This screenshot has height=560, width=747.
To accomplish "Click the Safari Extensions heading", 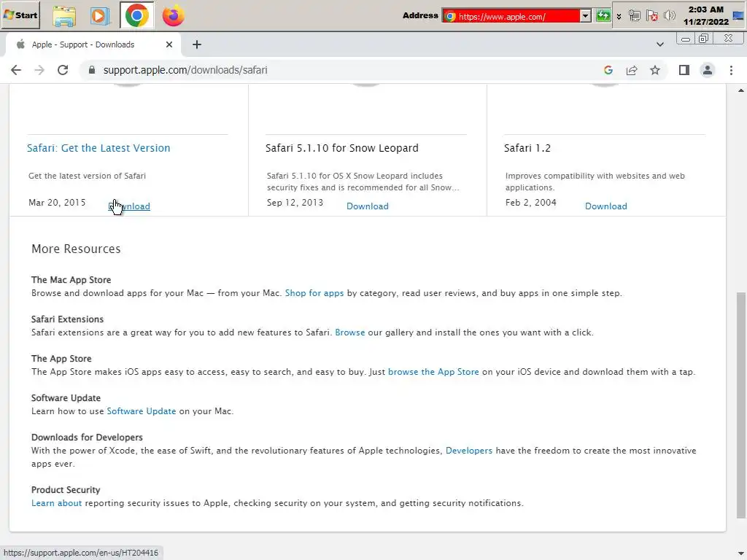I will click(x=67, y=319).
